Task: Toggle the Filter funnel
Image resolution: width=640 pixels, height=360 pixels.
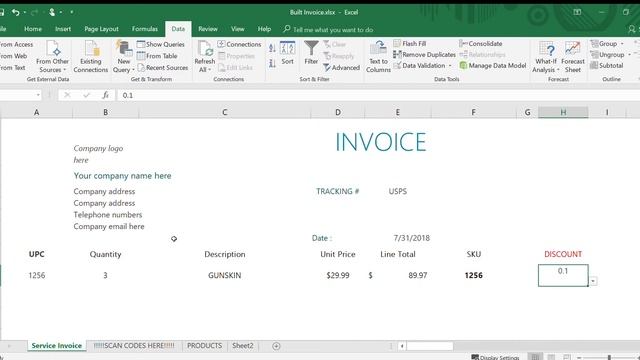Action: [x=311, y=53]
